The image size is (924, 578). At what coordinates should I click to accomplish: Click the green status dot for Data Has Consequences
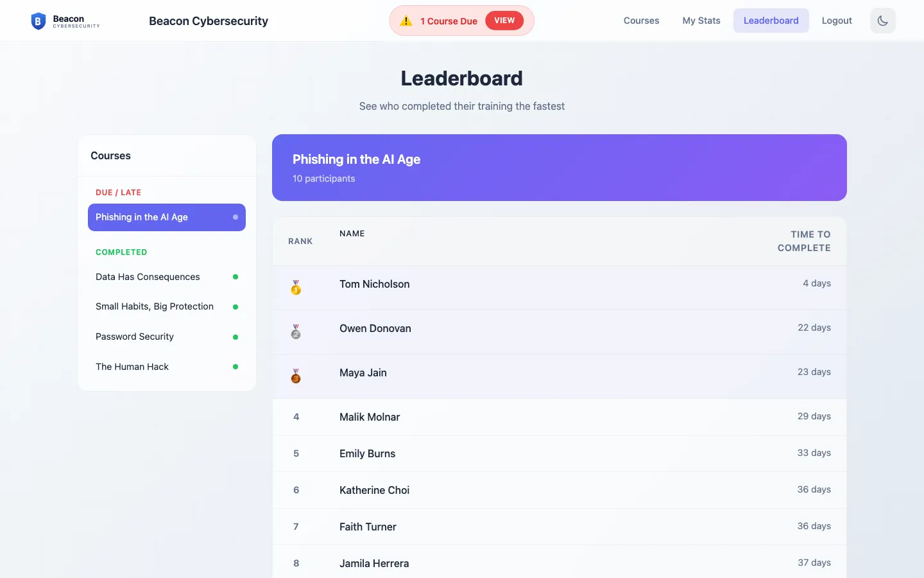click(235, 277)
